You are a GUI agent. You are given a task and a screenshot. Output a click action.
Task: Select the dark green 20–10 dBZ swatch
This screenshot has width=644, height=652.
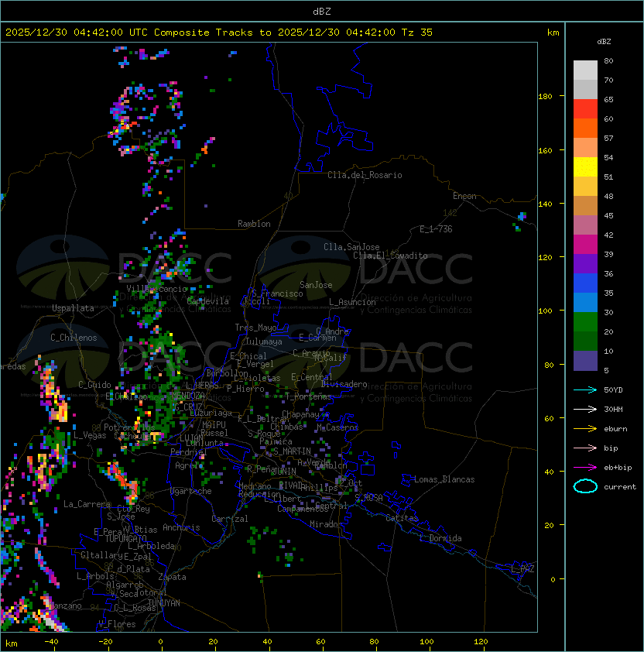pyautogui.click(x=585, y=341)
